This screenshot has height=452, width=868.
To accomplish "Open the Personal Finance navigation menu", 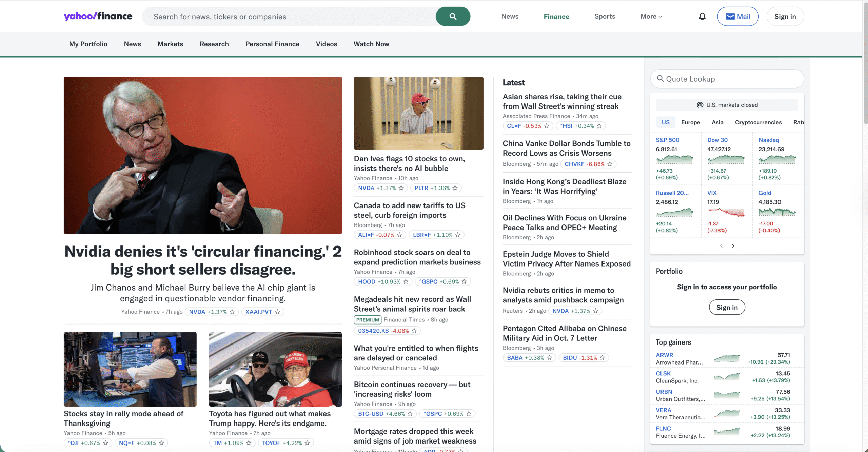I will click(x=272, y=44).
